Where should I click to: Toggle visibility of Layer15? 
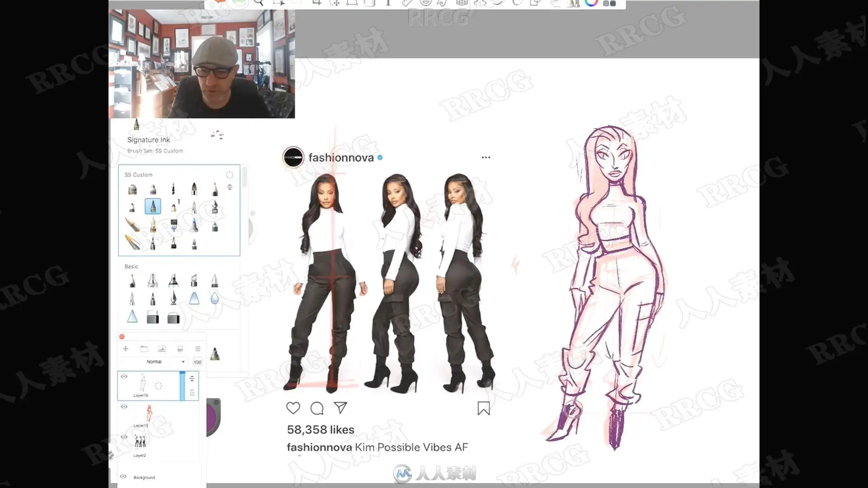124,407
